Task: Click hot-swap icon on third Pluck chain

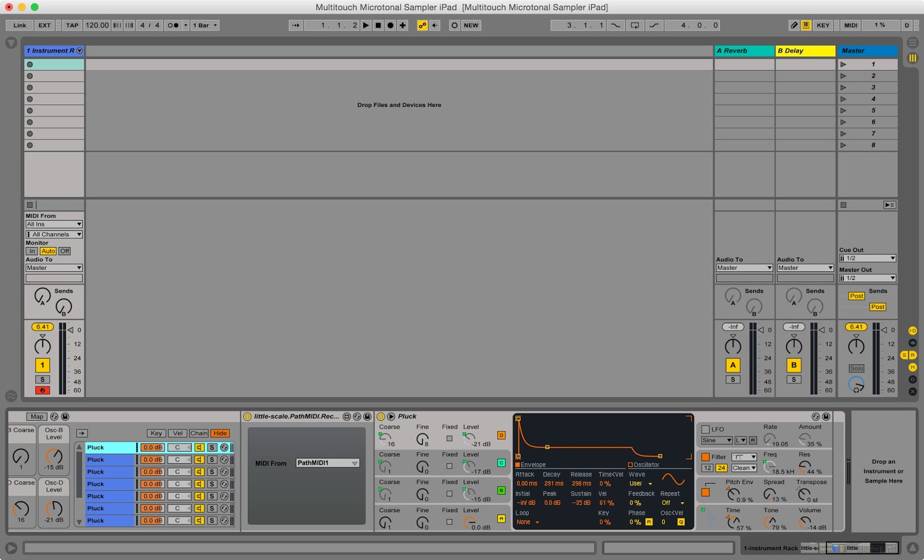Action: click(x=224, y=472)
